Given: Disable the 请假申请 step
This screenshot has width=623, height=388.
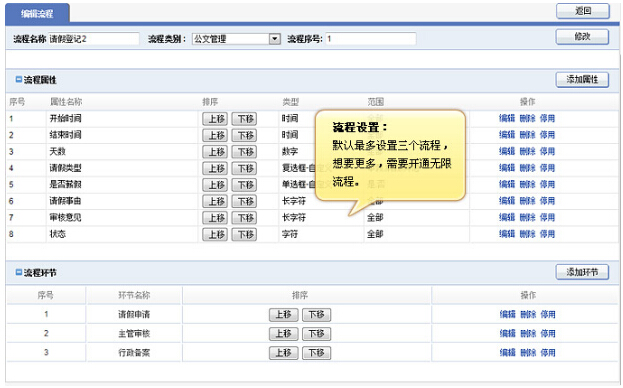Looking at the screenshot, I should click(548, 314).
